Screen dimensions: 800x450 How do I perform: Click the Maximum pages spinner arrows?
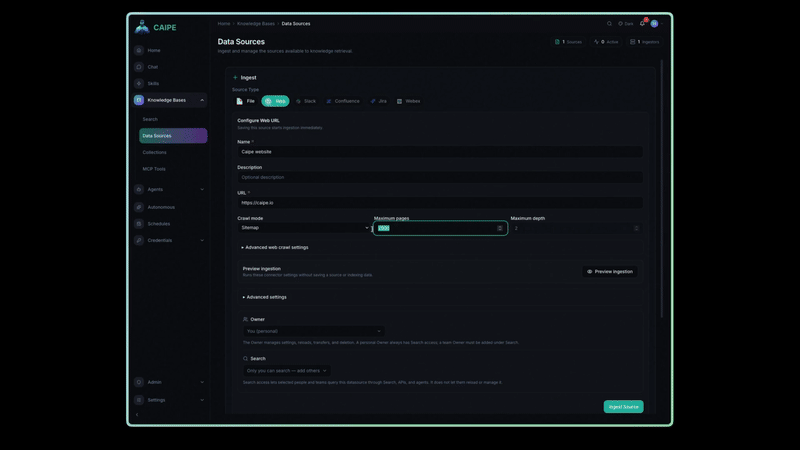[x=500, y=228]
